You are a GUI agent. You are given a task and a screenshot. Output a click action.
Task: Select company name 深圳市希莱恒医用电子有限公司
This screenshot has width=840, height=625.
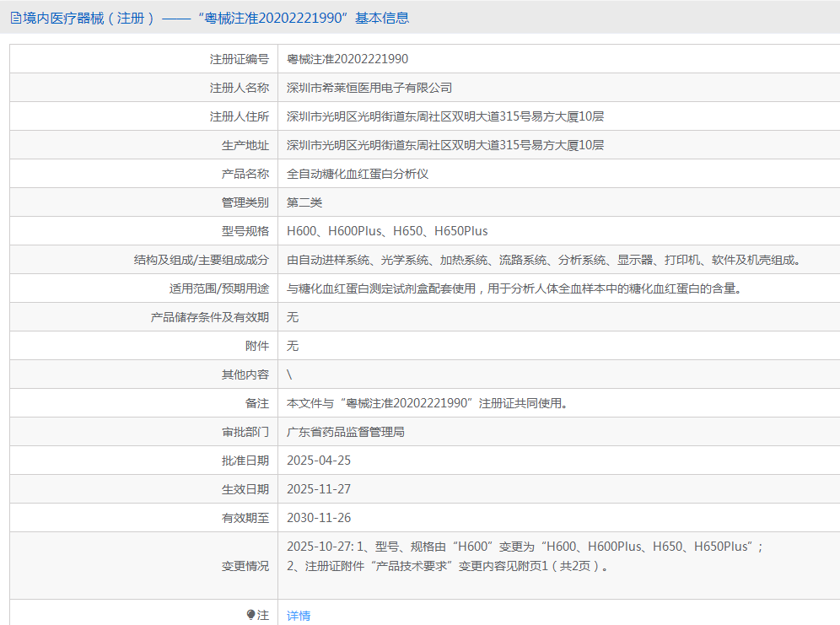[369, 88]
